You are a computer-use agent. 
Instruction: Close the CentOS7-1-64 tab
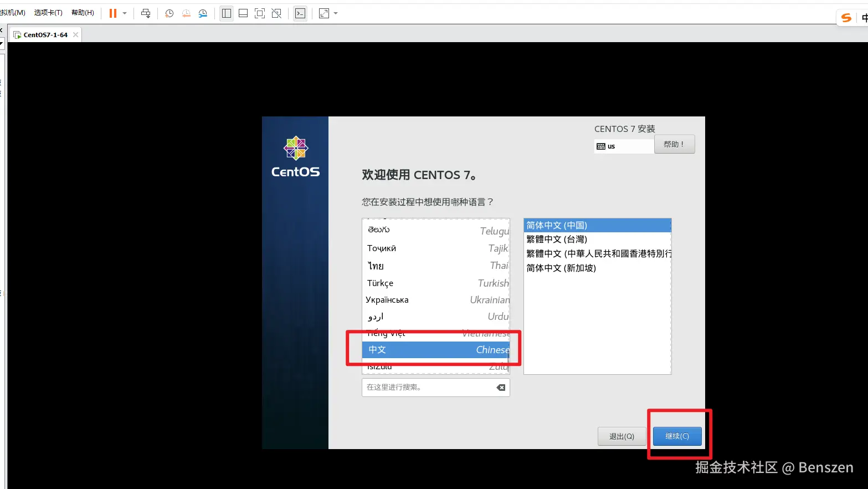pos(76,34)
